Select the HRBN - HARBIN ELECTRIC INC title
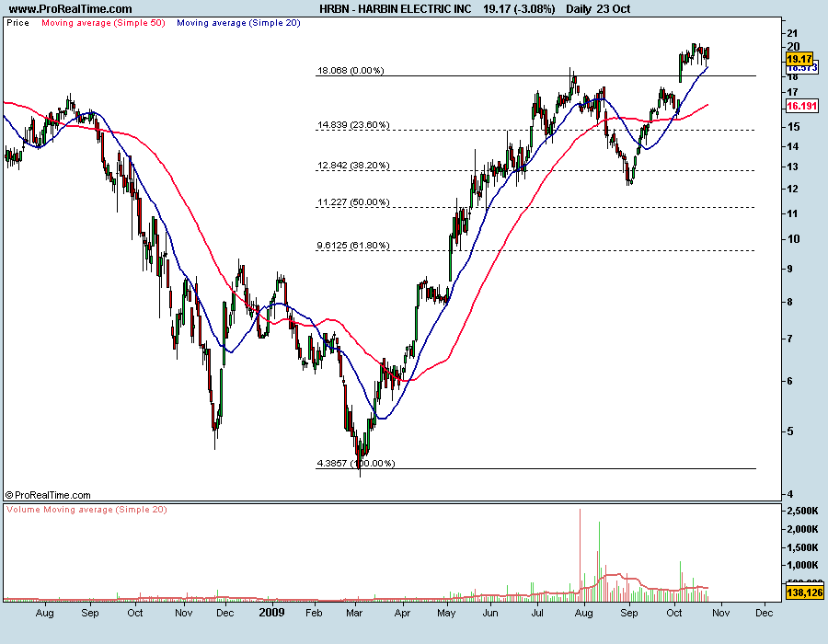 click(395, 8)
